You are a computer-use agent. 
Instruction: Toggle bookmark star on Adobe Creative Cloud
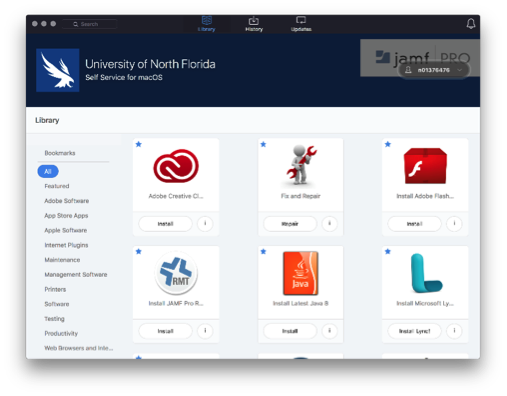(139, 144)
